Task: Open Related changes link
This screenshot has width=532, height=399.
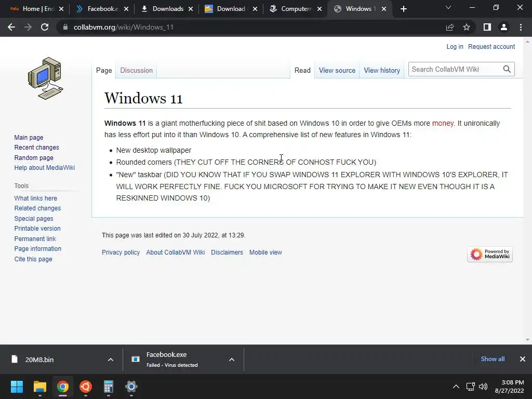Action: point(37,208)
